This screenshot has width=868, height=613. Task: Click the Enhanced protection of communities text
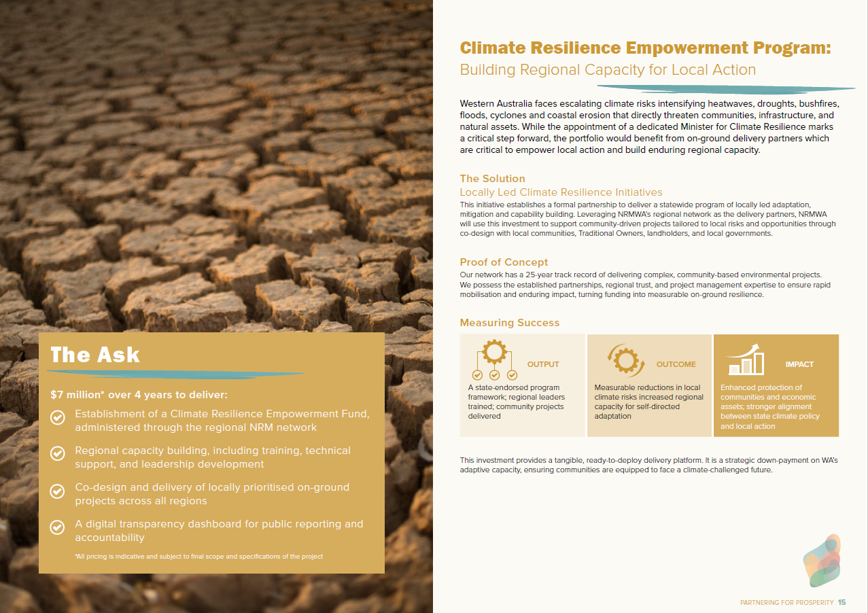tap(770, 406)
